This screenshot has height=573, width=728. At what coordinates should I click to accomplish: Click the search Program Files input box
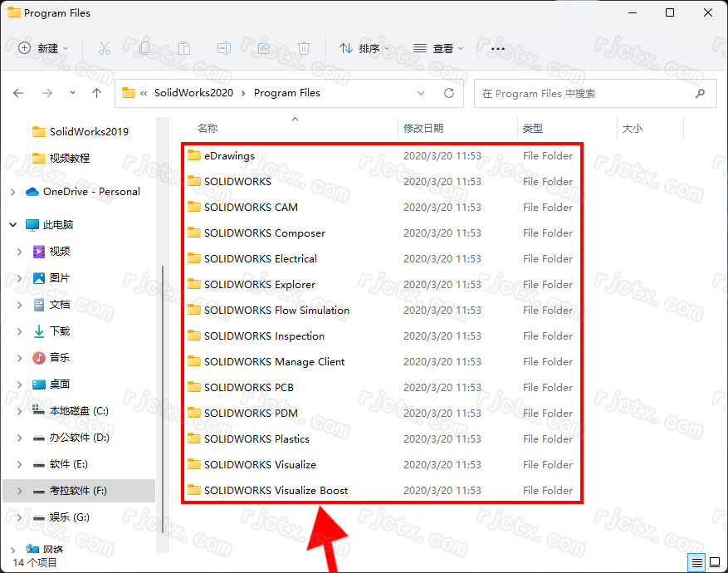click(x=594, y=94)
